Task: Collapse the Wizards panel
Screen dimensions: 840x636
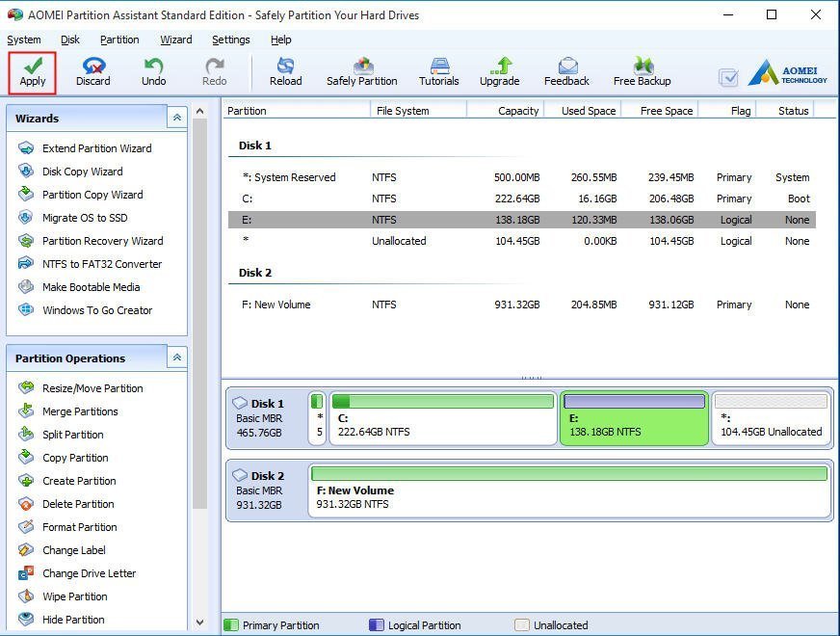Action: pos(176,118)
